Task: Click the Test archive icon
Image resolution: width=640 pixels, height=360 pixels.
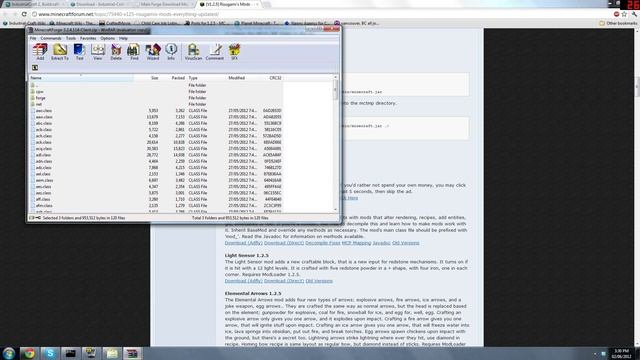Action: pos(79,52)
